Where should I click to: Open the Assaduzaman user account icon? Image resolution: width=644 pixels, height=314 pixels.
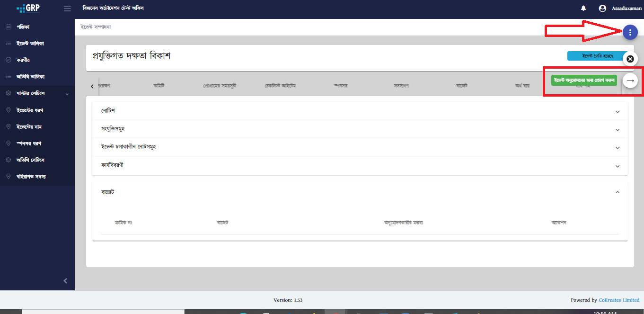click(602, 9)
